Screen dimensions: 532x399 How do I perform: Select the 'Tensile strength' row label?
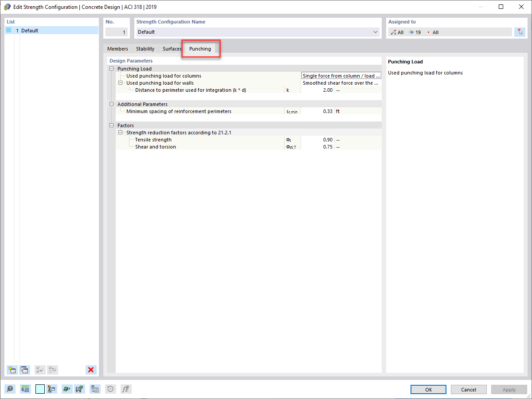point(153,140)
